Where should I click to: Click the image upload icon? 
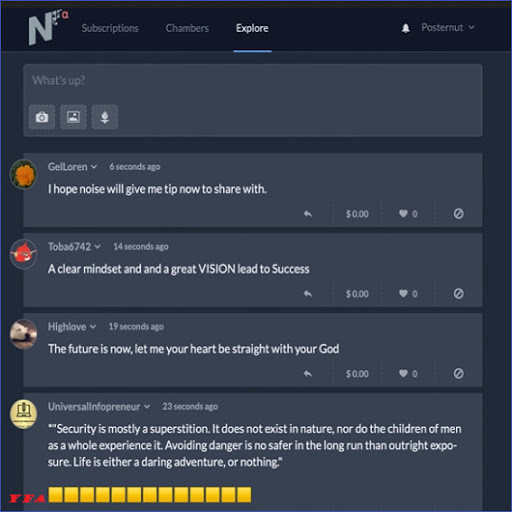pos(73,117)
